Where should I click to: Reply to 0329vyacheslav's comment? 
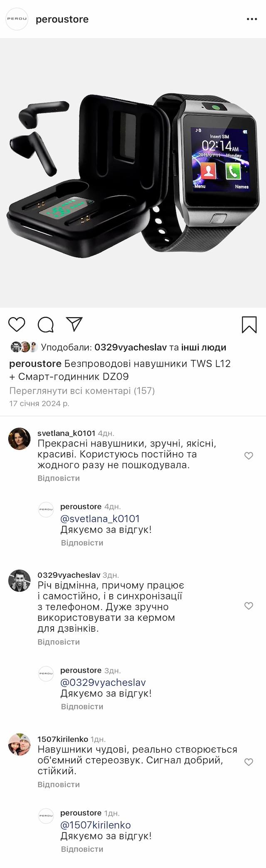pos(59,642)
